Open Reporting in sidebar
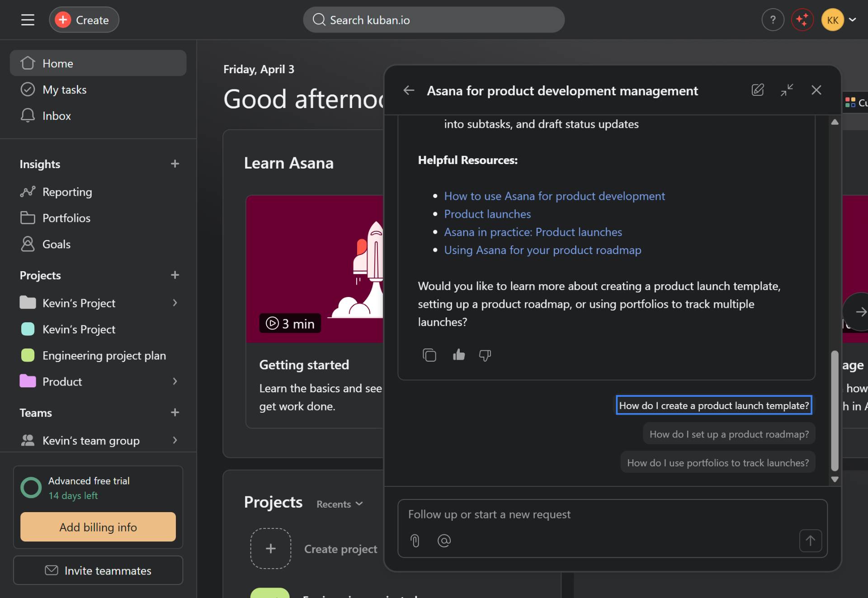This screenshot has width=868, height=598. click(x=98, y=192)
